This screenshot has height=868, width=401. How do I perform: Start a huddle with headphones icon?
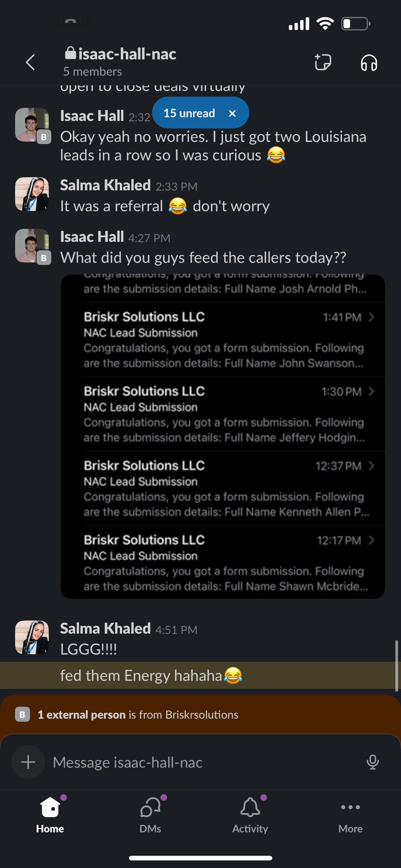point(369,63)
